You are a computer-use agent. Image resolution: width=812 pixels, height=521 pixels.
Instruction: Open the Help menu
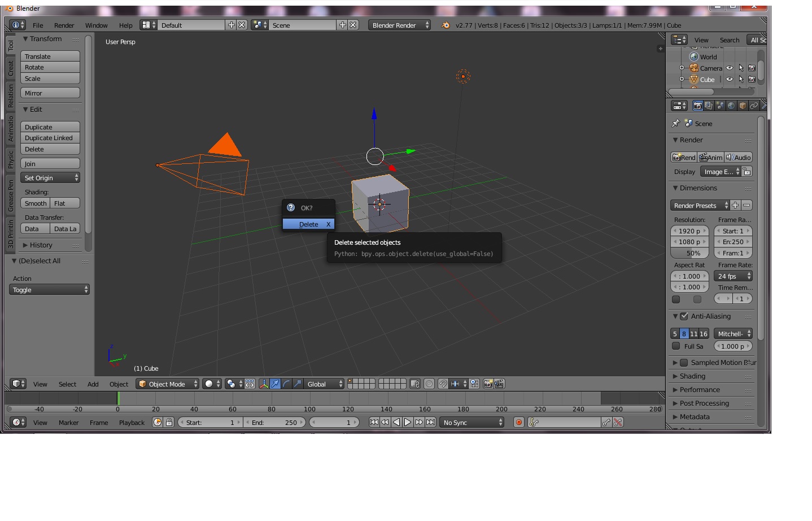point(125,25)
